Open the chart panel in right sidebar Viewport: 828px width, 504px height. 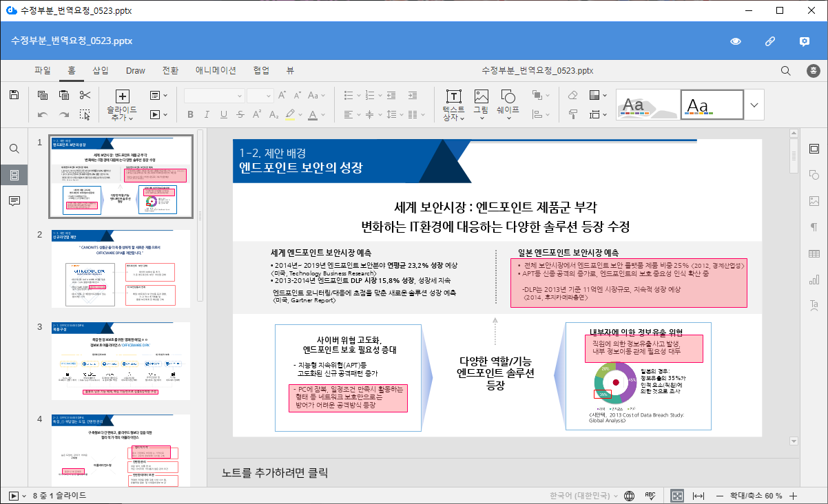coord(814,279)
